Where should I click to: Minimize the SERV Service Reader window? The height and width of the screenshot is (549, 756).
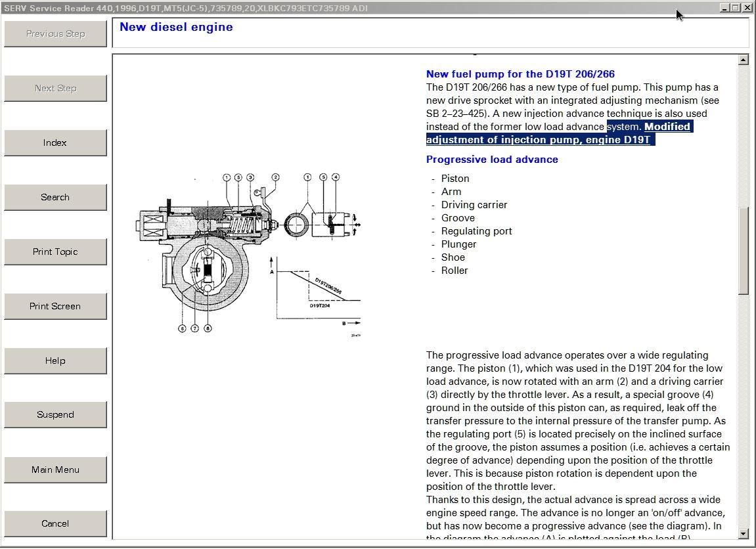pos(724,8)
